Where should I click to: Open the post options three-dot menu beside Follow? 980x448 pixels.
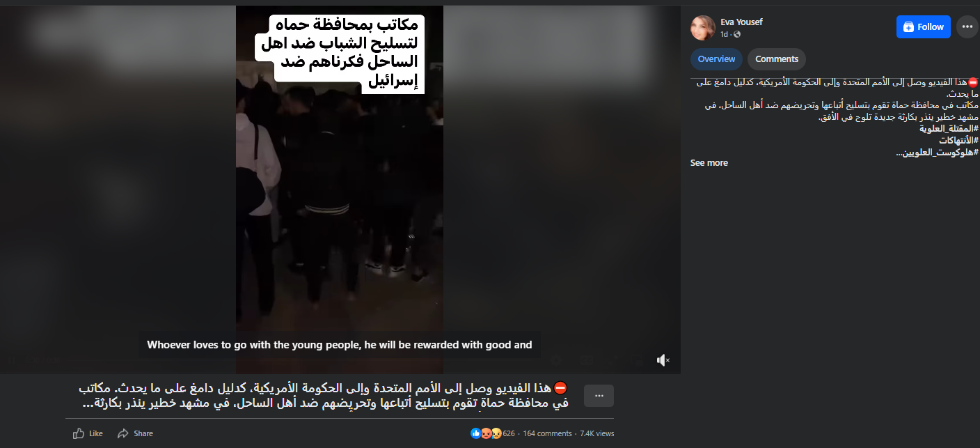pyautogui.click(x=967, y=27)
